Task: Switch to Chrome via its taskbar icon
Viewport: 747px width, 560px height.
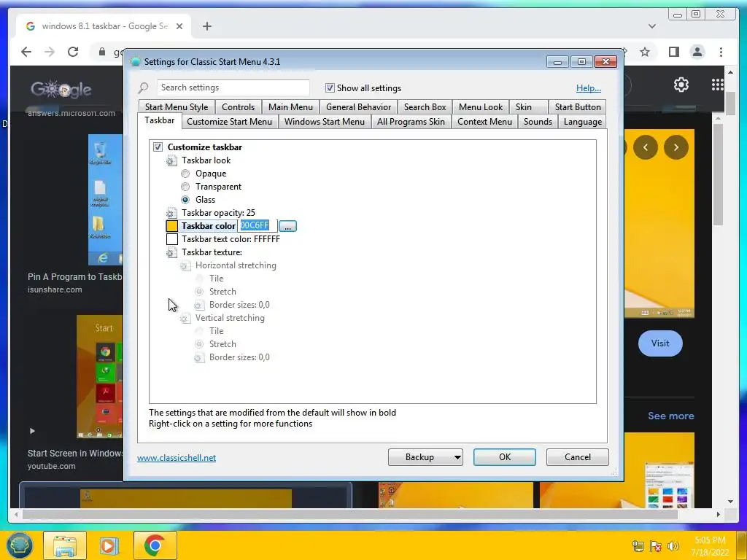Action: pyautogui.click(x=155, y=545)
